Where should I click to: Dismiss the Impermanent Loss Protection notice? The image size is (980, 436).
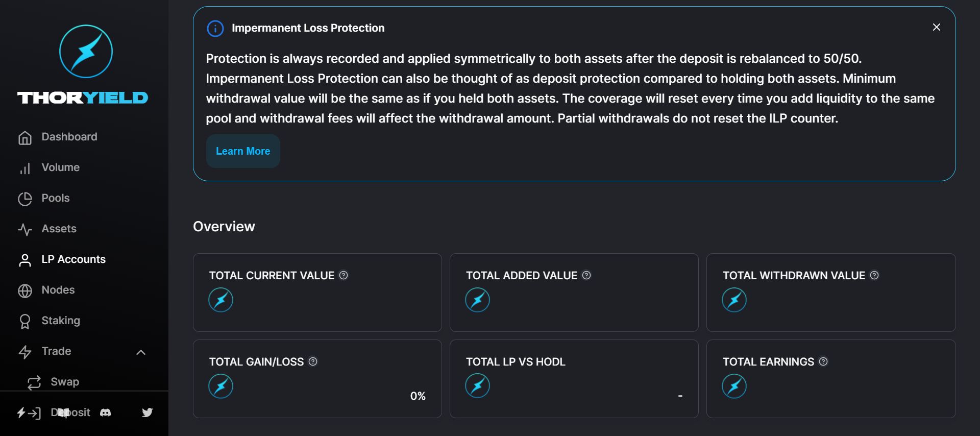pyautogui.click(x=937, y=27)
